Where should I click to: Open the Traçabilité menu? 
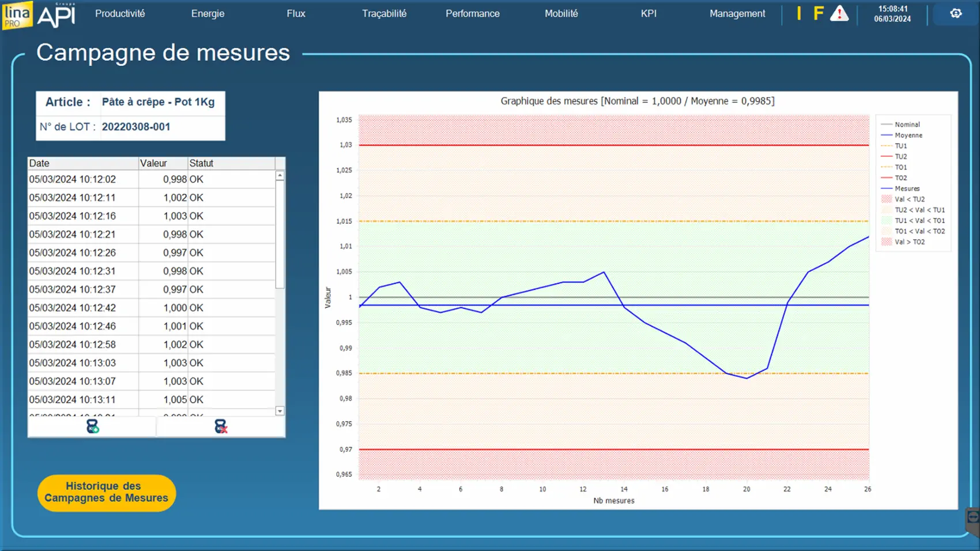tap(384, 14)
